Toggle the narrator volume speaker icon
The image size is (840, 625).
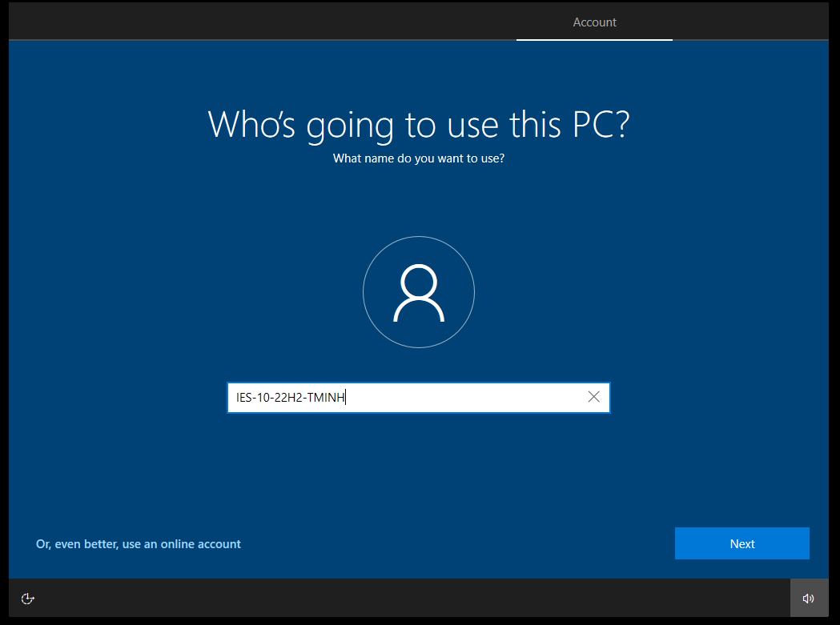coord(809,599)
